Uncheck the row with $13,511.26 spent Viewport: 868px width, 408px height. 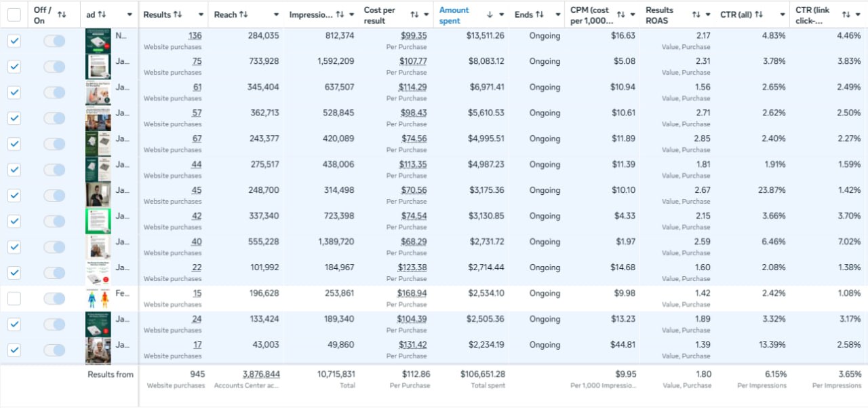pos(14,41)
